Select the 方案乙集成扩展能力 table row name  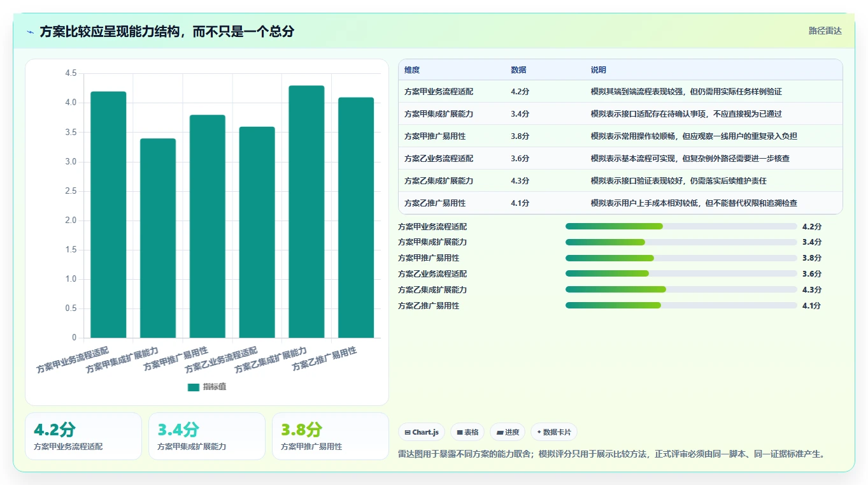[439, 181]
